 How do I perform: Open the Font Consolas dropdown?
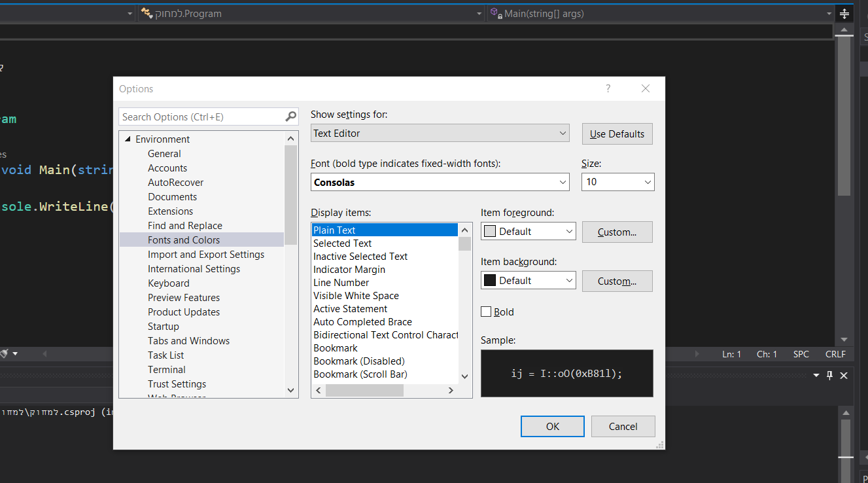(x=440, y=182)
